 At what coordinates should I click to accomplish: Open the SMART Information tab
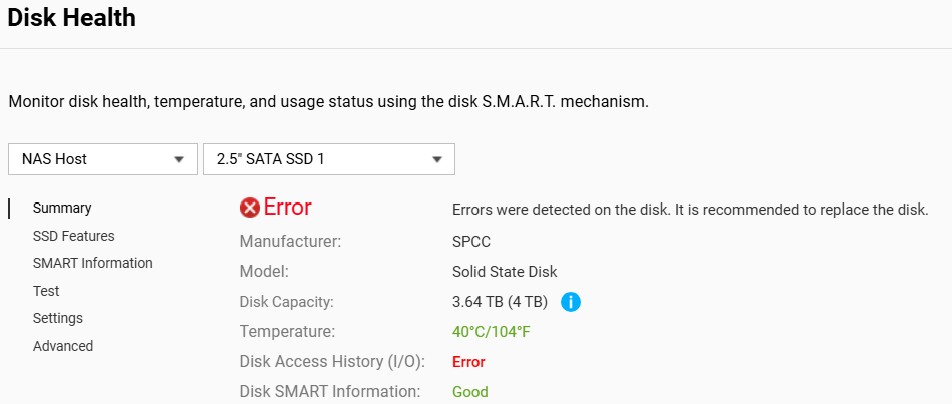tap(92, 263)
